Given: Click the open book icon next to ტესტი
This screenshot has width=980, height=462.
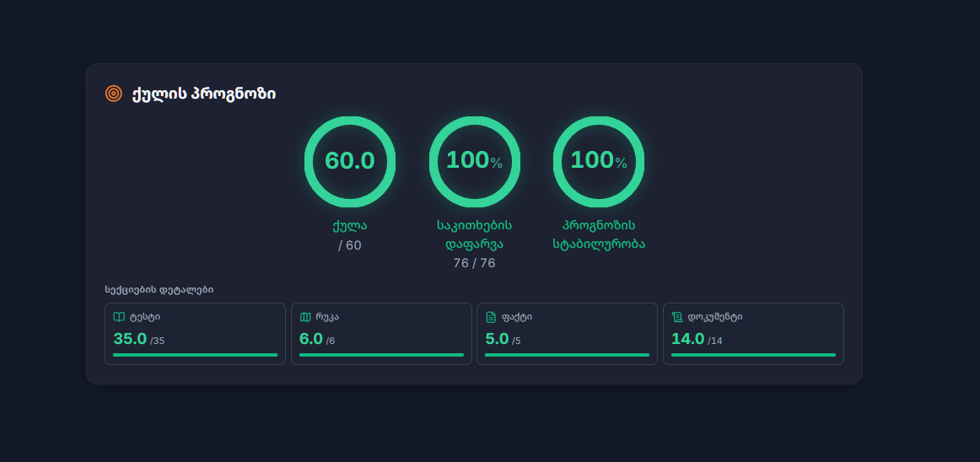Looking at the screenshot, I should tap(119, 317).
